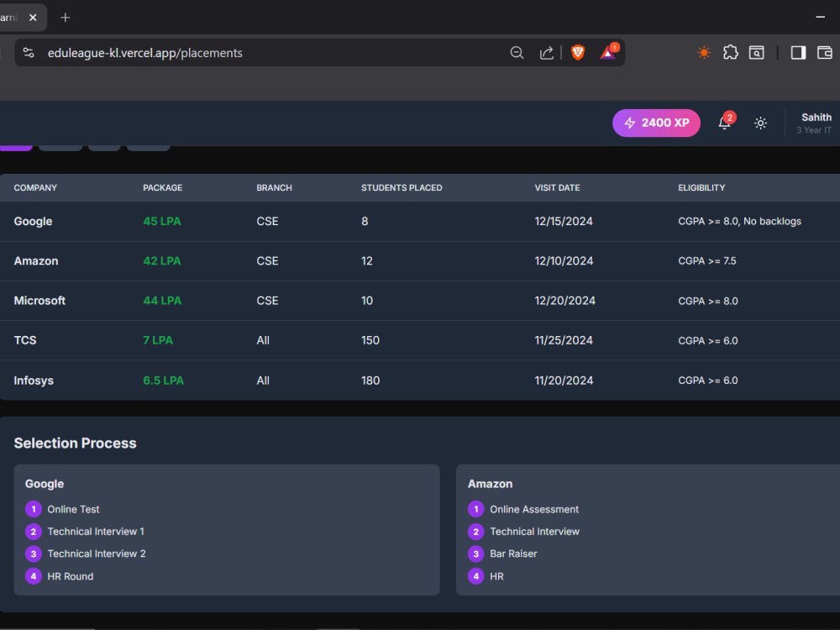Screen dimensions: 840x630
Task: Click the 12/20/2024 visit date
Action: coord(565,301)
